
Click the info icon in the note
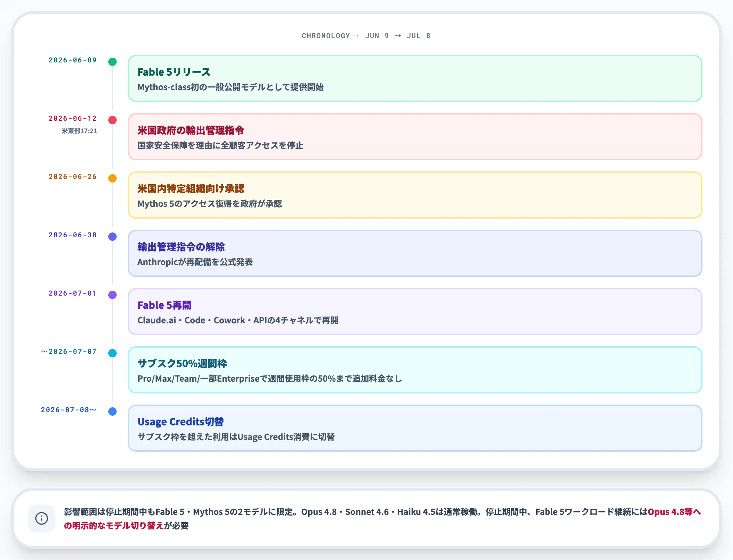click(x=42, y=518)
